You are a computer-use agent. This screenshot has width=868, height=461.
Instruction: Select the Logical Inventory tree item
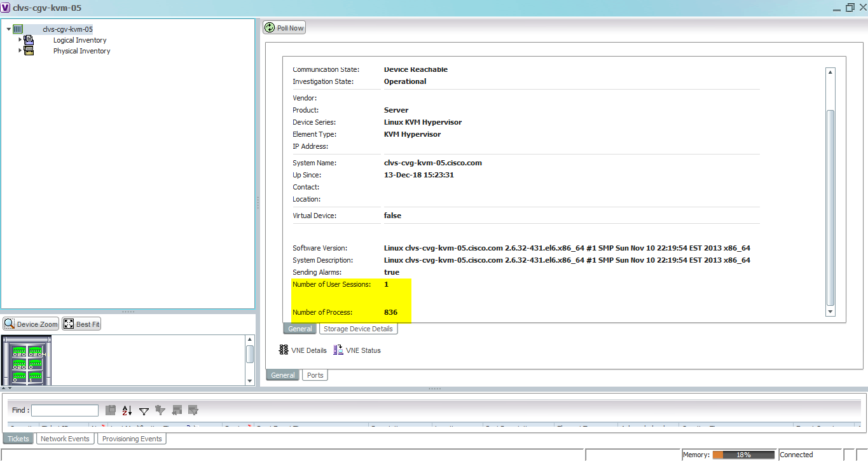[79, 40]
